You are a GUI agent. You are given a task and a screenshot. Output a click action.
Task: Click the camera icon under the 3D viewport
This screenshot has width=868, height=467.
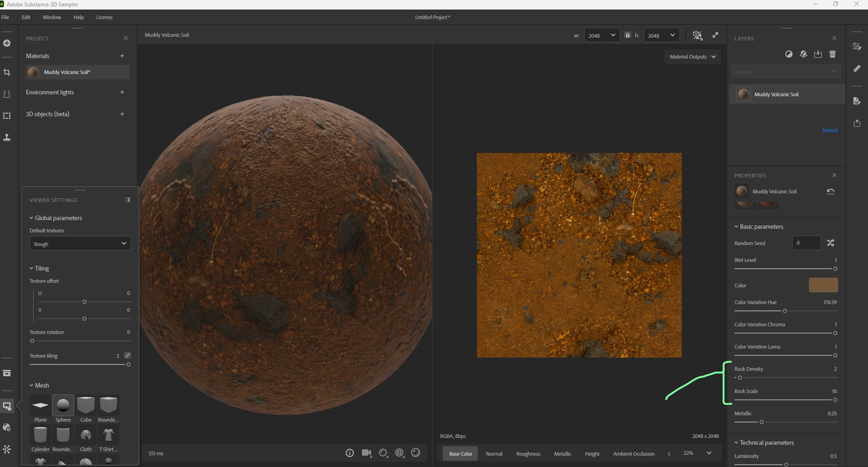coord(367,452)
